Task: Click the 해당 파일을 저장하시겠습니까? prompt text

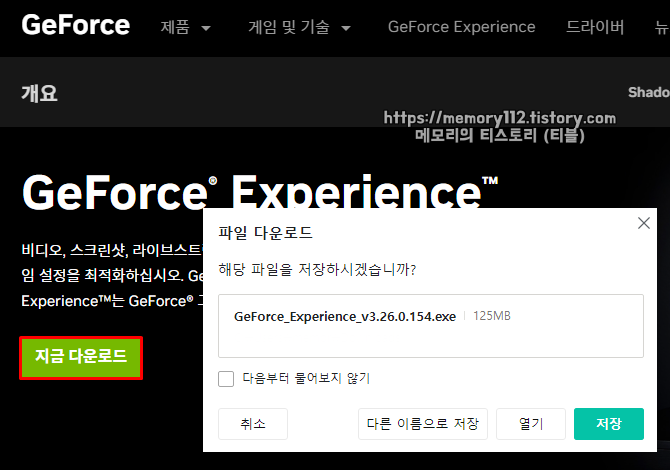Action: pyautogui.click(x=317, y=270)
